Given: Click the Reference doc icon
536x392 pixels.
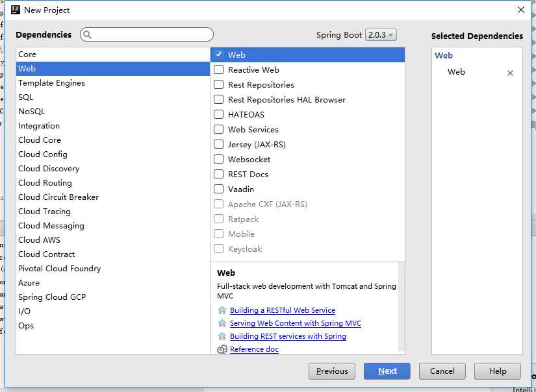Looking at the screenshot, I should coord(222,349).
